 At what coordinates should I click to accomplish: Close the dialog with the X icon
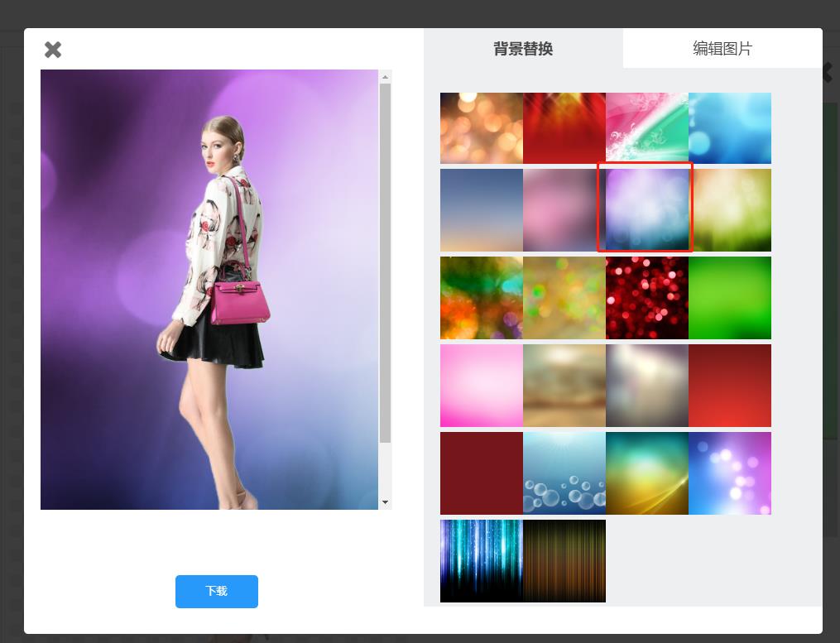click(x=52, y=50)
